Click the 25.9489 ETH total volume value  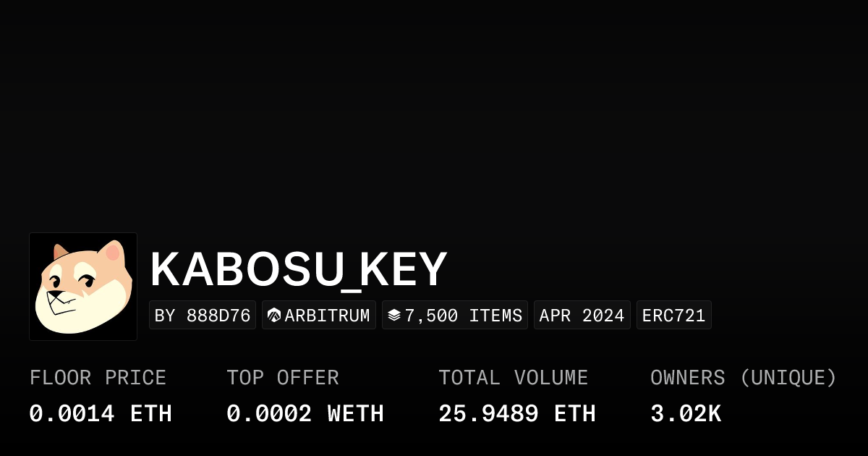point(517,414)
